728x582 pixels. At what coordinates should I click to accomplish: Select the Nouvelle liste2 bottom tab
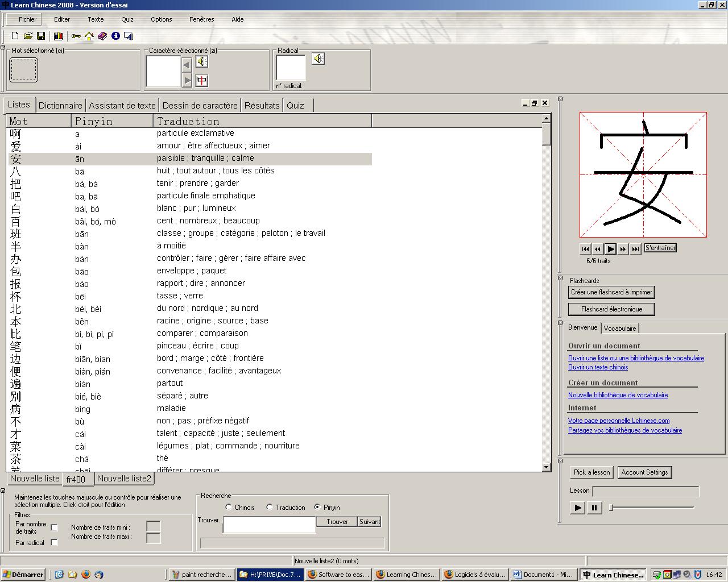[x=125, y=479]
